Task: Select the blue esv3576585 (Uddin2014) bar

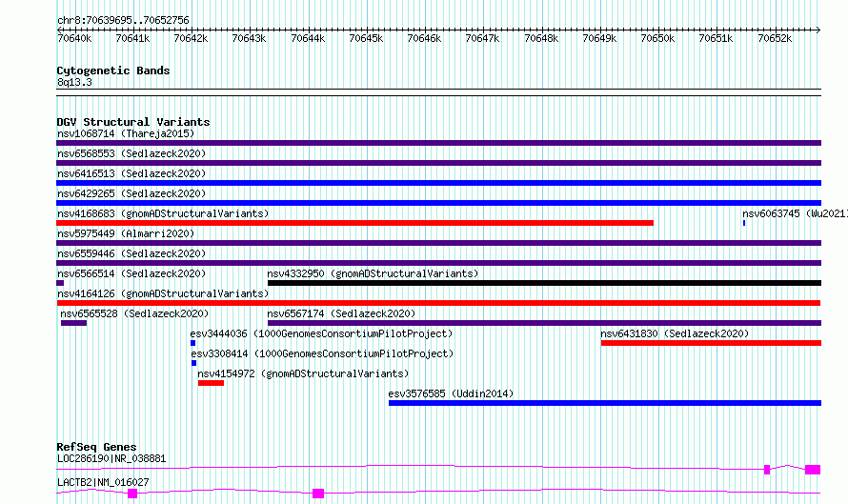Action: pos(605,403)
